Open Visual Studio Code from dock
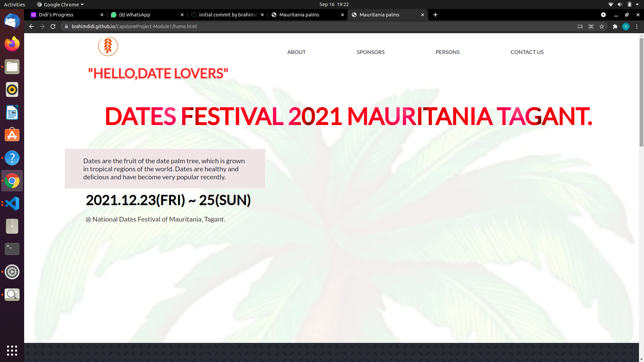 pyautogui.click(x=12, y=203)
